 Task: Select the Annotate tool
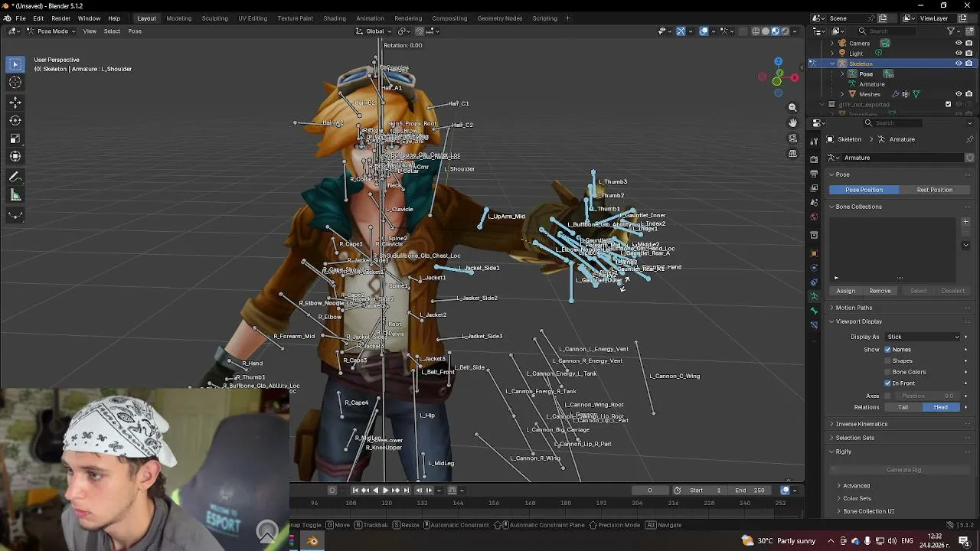(x=15, y=178)
